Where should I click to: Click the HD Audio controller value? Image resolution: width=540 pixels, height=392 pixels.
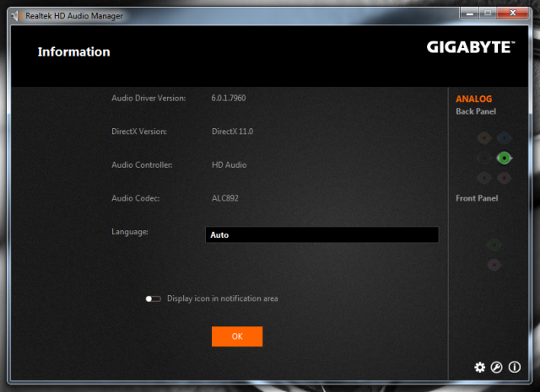229,165
